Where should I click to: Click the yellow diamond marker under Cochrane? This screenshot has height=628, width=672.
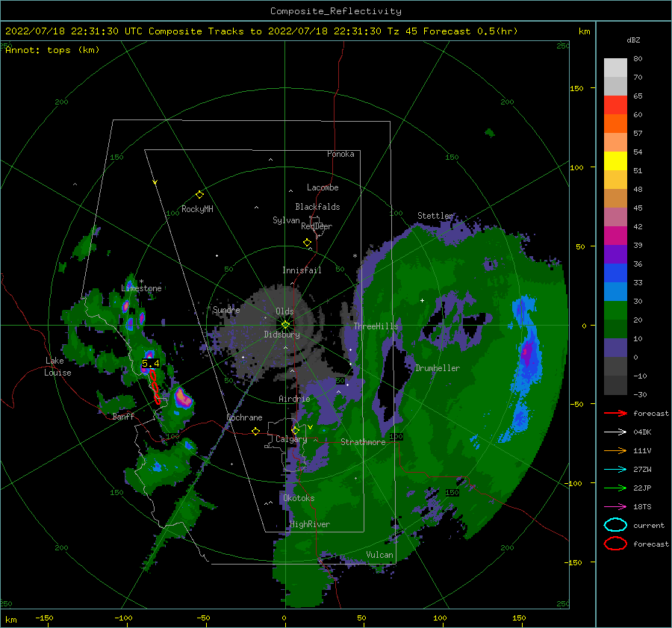tap(255, 431)
